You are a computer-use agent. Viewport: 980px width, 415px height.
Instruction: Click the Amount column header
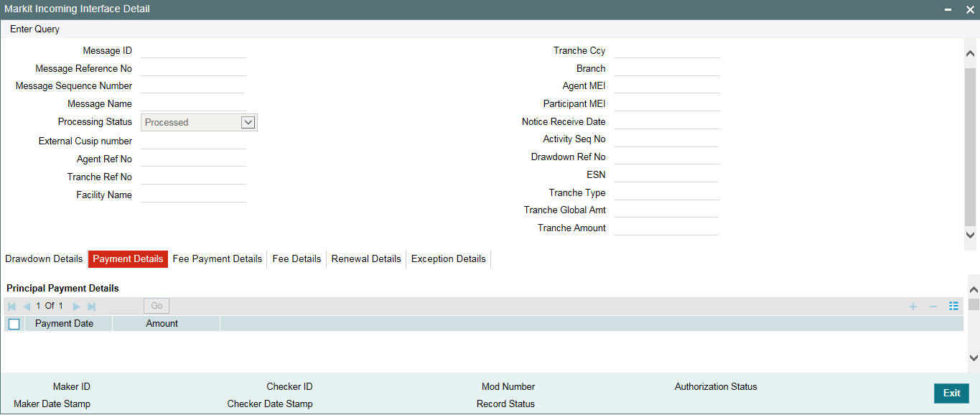tap(162, 324)
